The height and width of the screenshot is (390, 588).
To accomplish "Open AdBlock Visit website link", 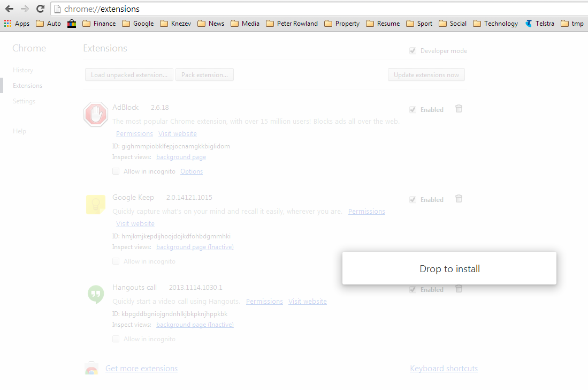I will tap(178, 133).
